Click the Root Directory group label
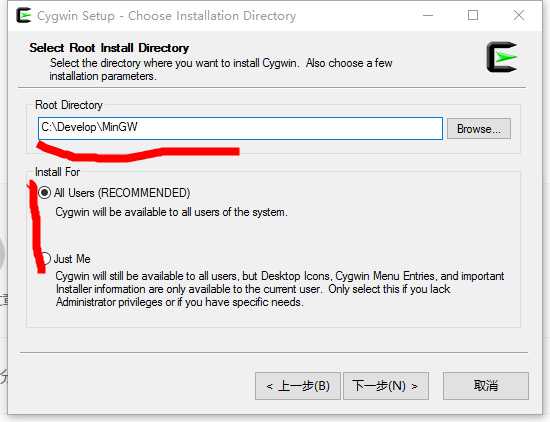 tap(69, 105)
